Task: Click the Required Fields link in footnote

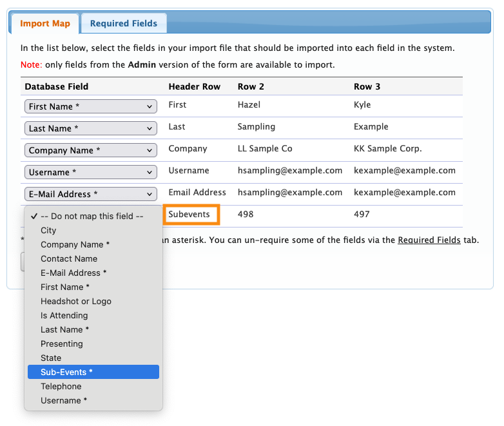Action: coord(429,240)
